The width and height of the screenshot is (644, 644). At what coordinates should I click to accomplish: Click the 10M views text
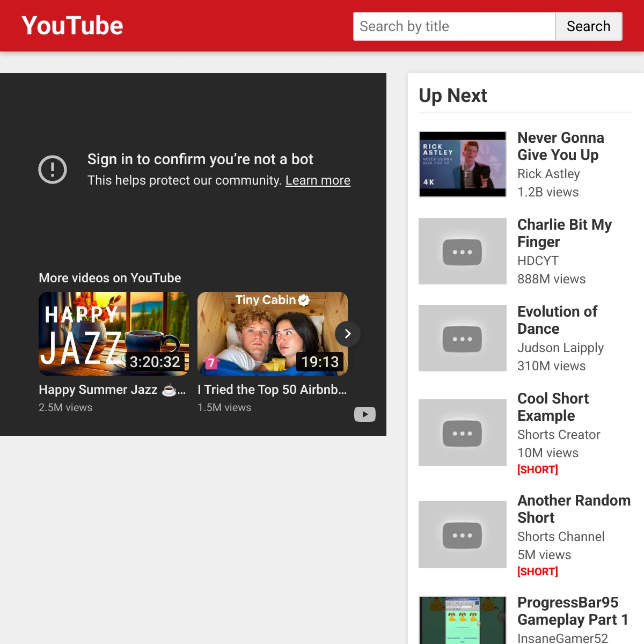tap(548, 453)
